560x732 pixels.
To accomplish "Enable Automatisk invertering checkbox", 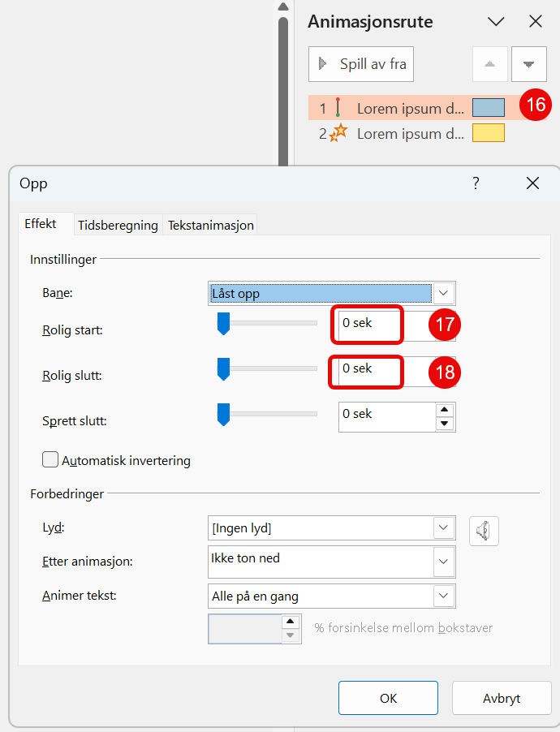I will [50, 459].
